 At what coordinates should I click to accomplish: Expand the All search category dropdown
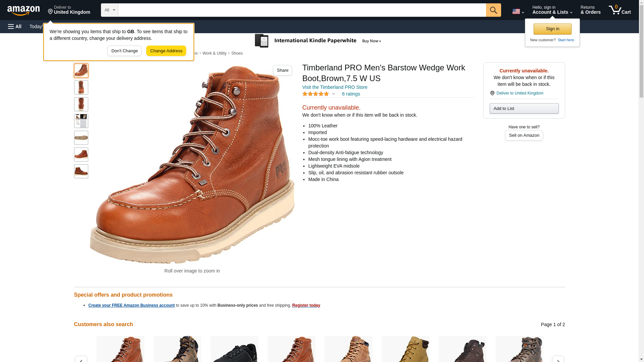tap(110, 10)
